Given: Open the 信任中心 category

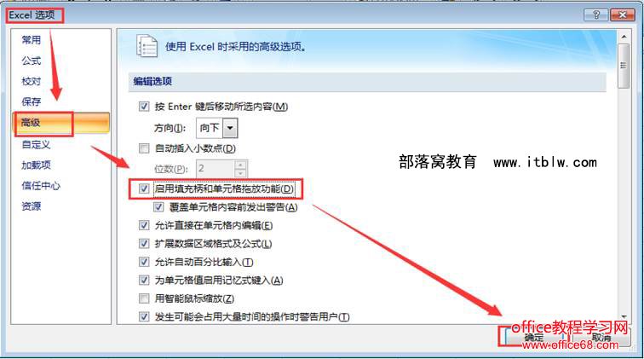Looking at the screenshot, I should point(41,185).
